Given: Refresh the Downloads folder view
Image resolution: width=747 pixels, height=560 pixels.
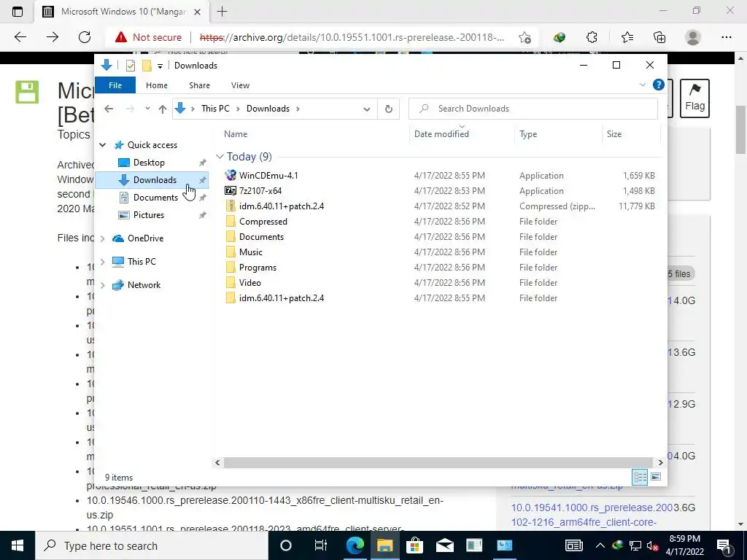Looking at the screenshot, I should tap(389, 109).
